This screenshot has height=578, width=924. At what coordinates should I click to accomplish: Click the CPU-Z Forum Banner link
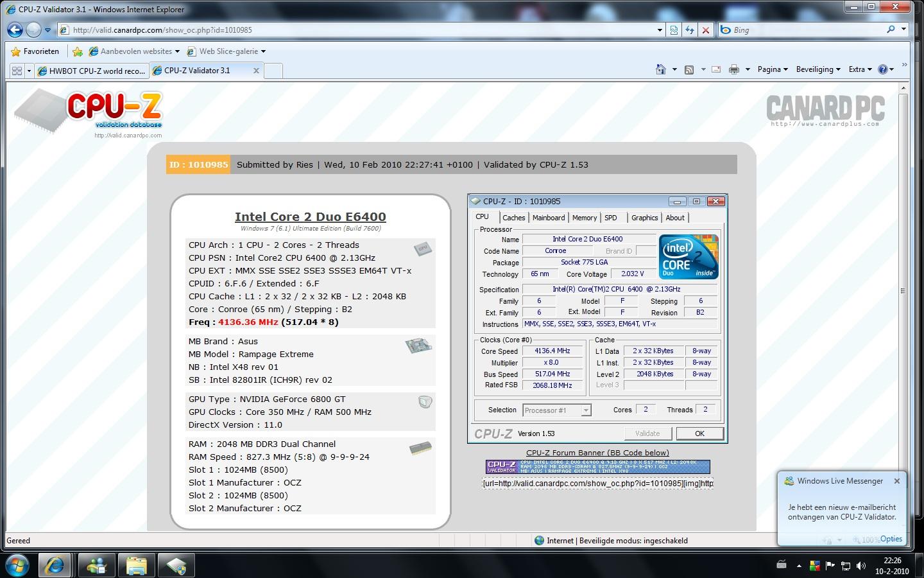click(597, 453)
